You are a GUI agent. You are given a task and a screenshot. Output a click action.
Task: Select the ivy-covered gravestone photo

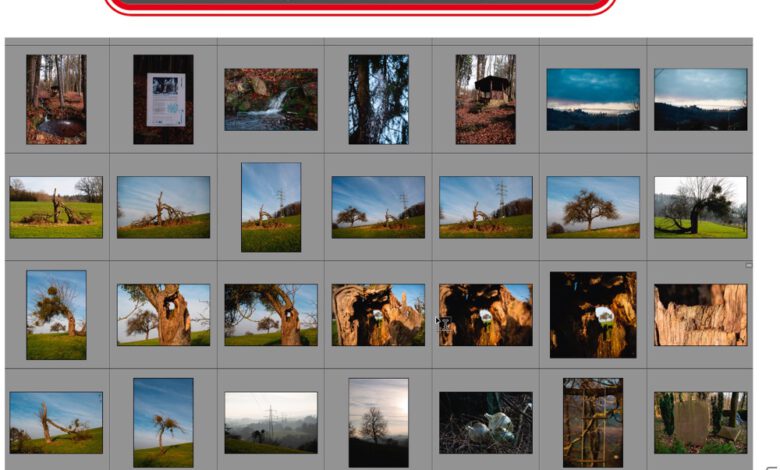click(700, 423)
